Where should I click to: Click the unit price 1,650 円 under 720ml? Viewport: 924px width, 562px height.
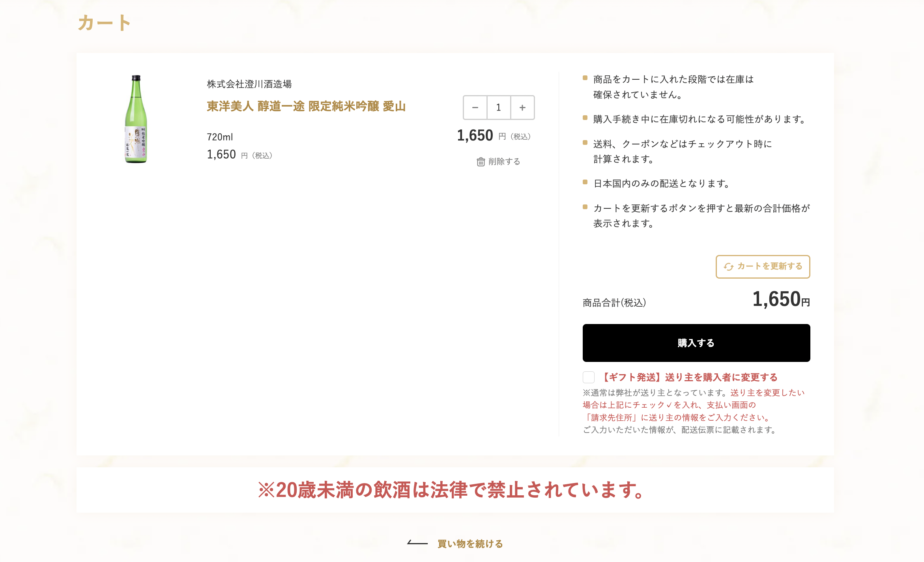[x=239, y=155]
